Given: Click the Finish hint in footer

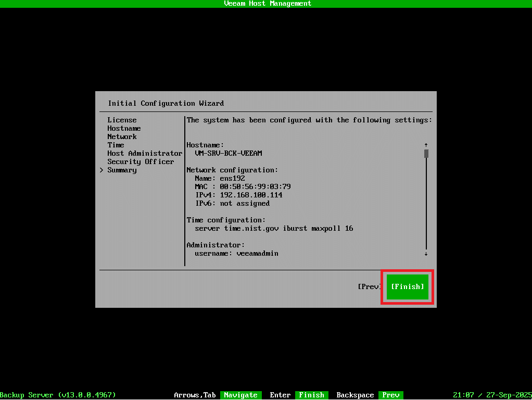Looking at the screenshot, I should (x=311, y=395).
